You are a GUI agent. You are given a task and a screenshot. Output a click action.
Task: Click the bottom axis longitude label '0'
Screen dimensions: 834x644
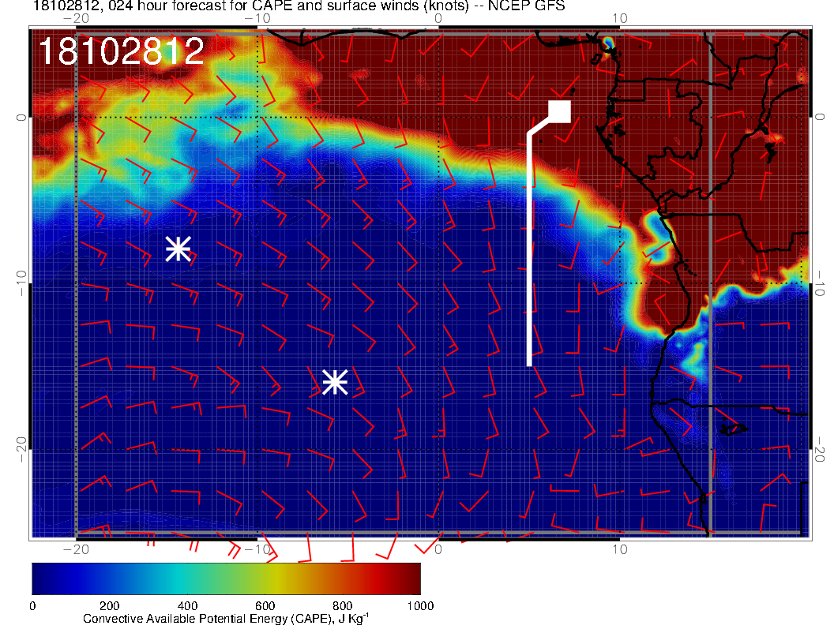tap(438, 549)
